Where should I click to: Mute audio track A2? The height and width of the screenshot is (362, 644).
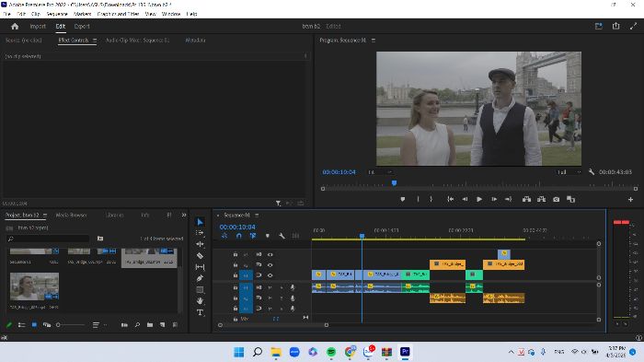(270, 298)
